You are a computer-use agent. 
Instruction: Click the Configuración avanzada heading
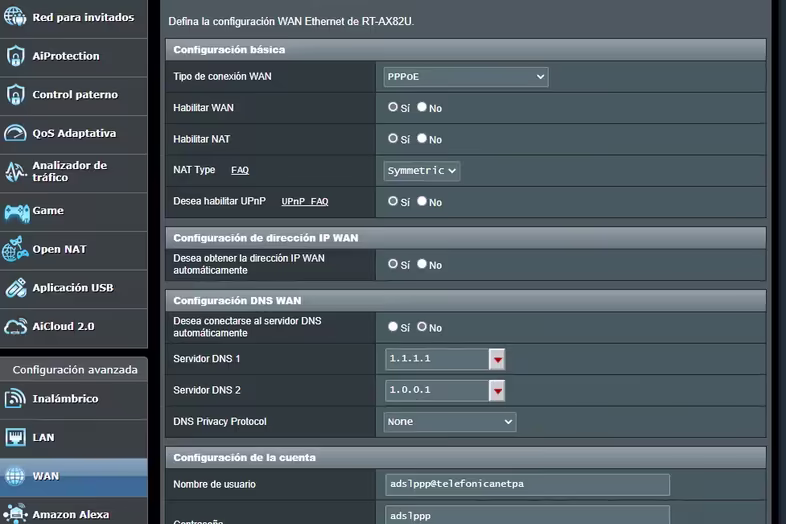pyautogui.click(x=75, y=370)
